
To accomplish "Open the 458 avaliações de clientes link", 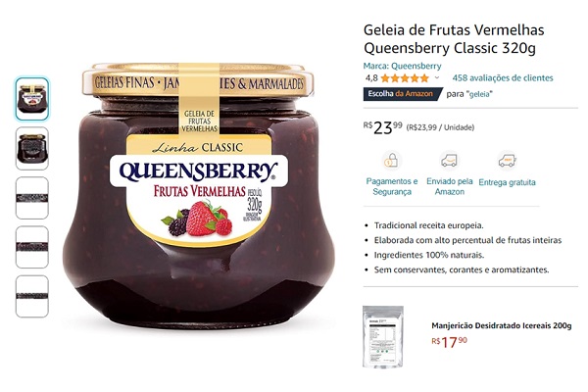I will [x=503, y=78].
